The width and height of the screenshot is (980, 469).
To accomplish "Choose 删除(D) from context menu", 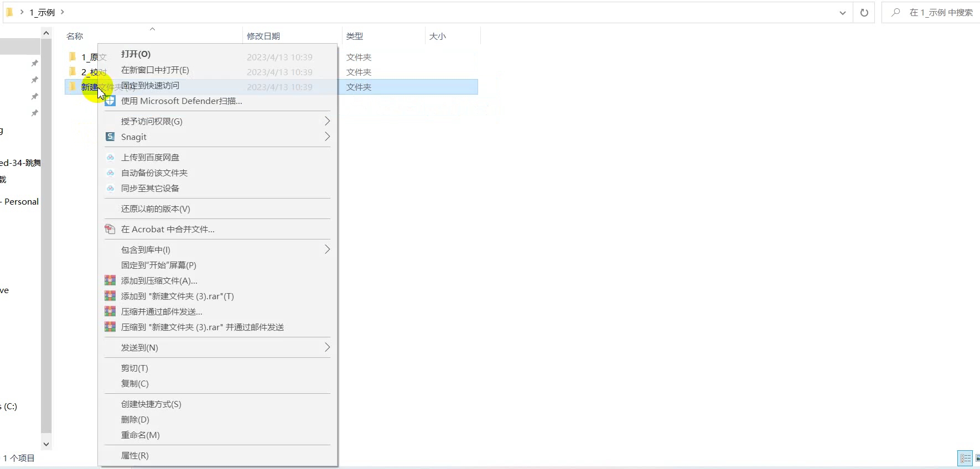I will [x=217, y=420].
